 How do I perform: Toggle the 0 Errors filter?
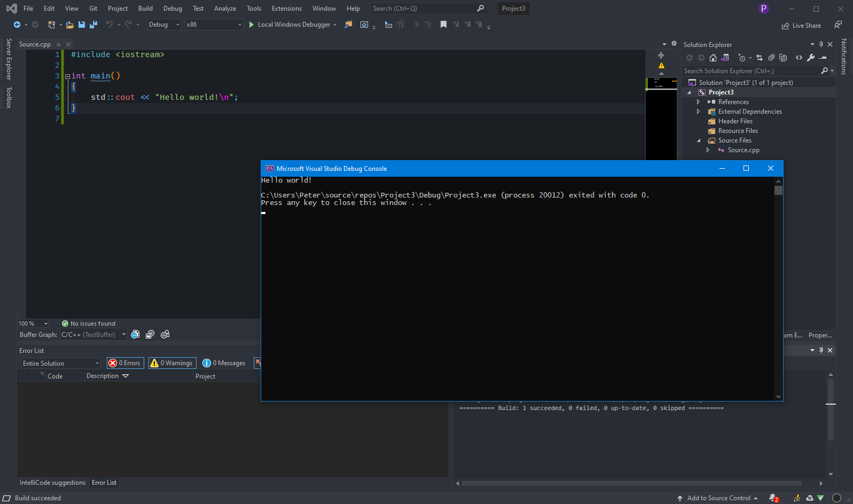click(x=125, y=363)
